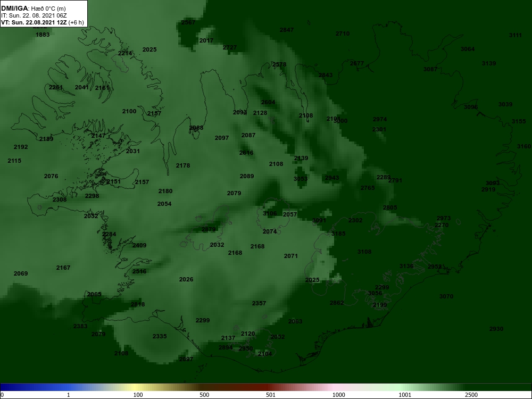
Task: Select the 2616 value label
Action: pyautogui.click(x=246, y=153)
